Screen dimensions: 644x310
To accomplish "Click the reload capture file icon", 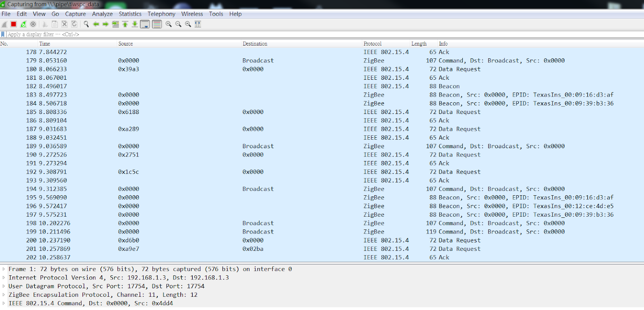I will coord(74,24).
